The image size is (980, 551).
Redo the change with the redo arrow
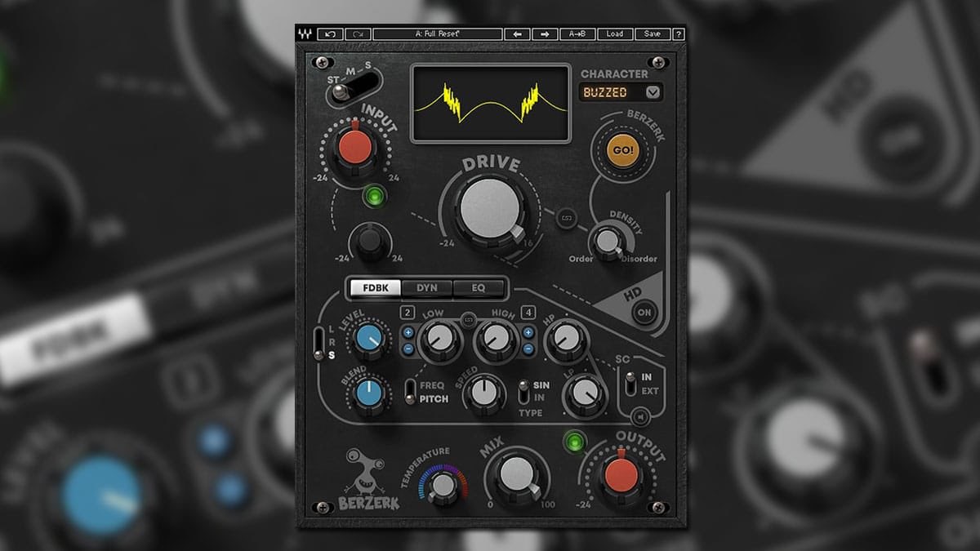[x=357, y=34]
